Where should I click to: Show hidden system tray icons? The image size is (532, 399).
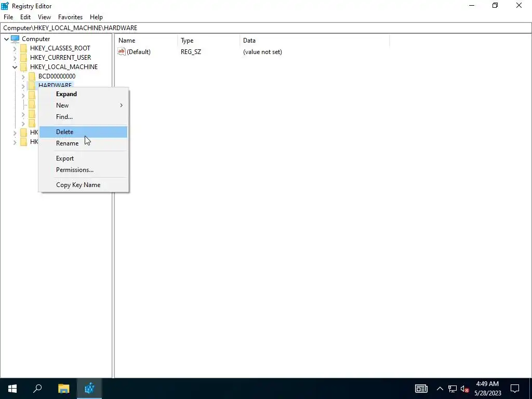click(x=440, y=389)
